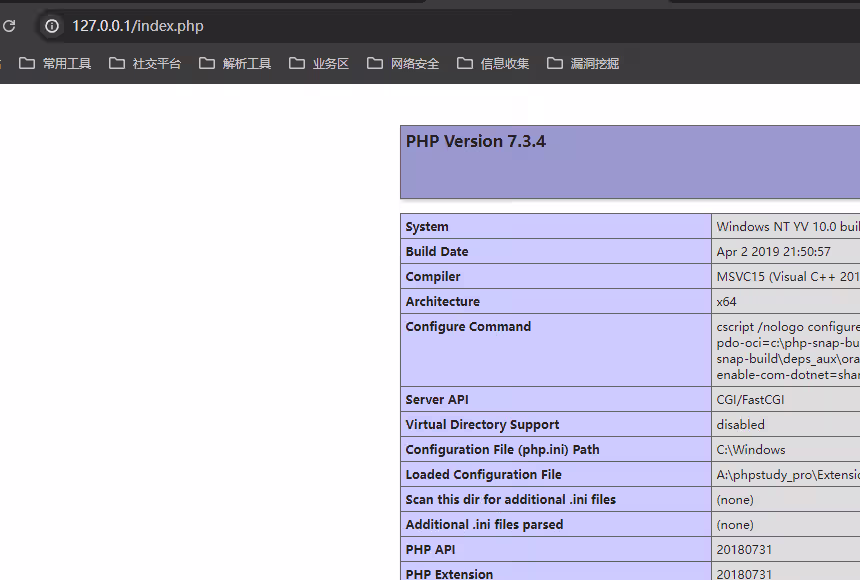Expand the 业务区 bookmarks folder

320,63
